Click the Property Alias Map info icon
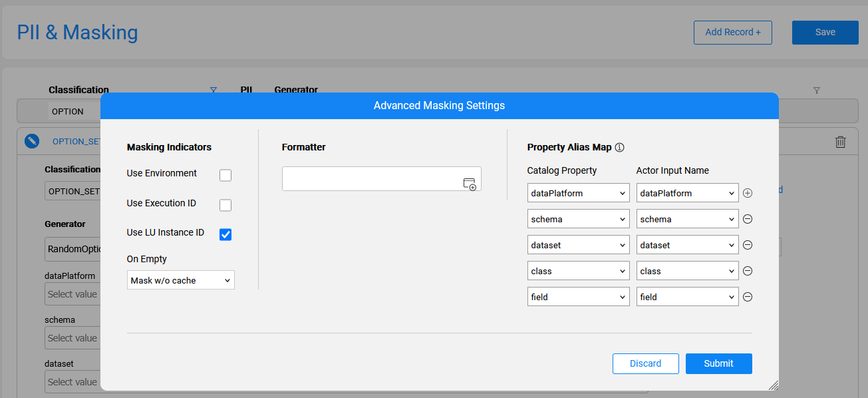The height and width of the screenshot is (398, 868). click(x=619, y=148)
